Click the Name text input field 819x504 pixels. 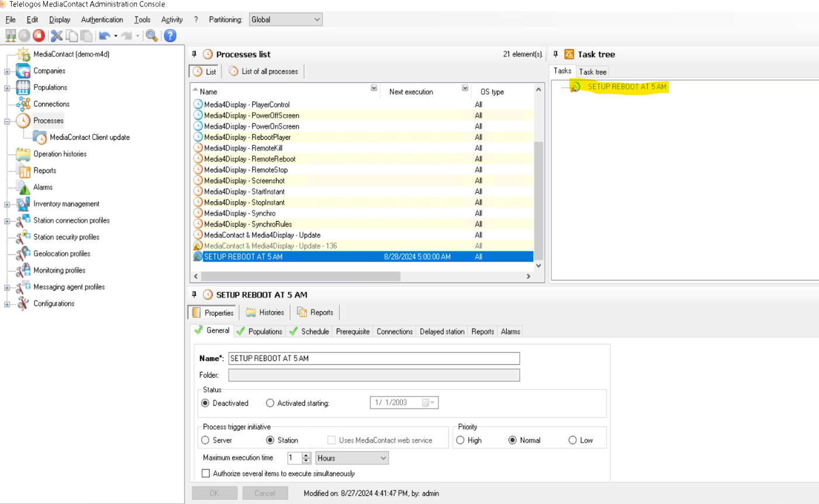point(374,358)
